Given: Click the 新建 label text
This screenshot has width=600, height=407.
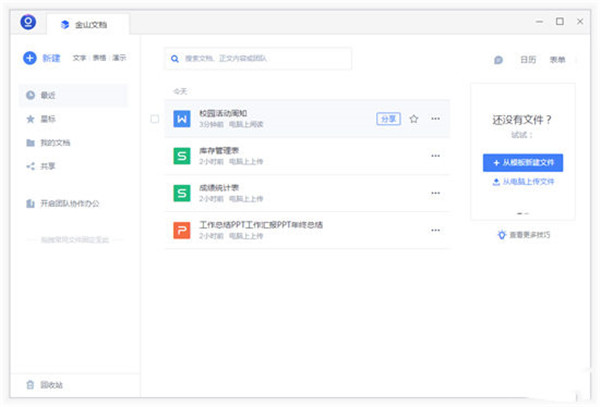Looking at the screenshot, I should tap(51, 58).
